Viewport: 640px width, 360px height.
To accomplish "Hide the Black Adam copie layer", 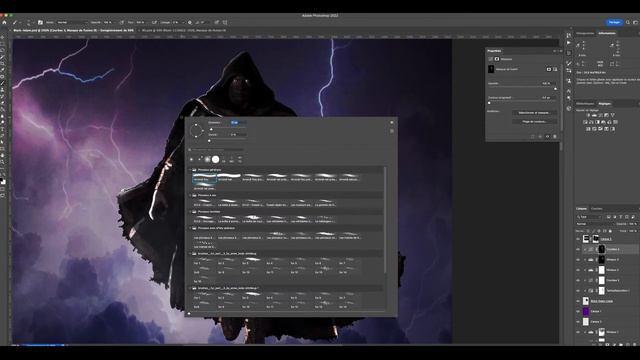I will click(578, 301).
